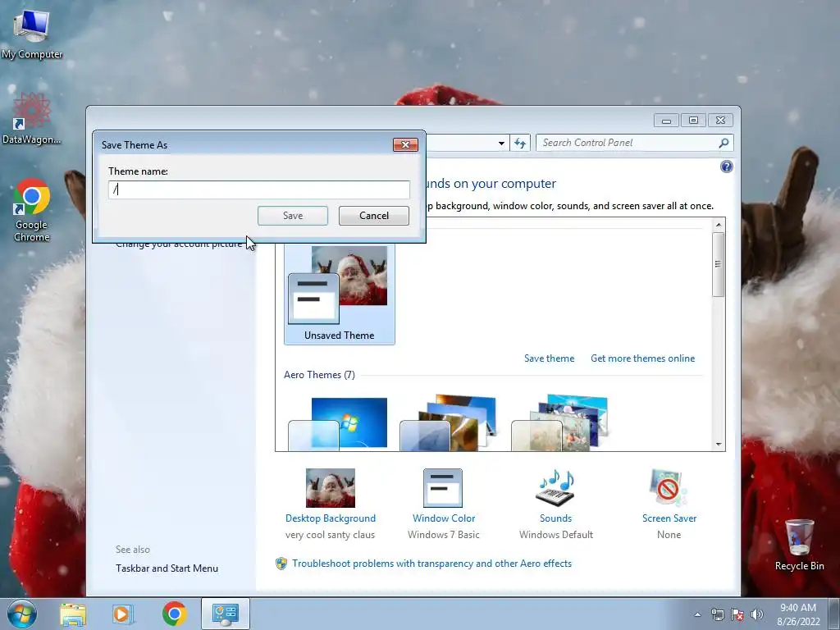Open Get more themes online link
The image size is (840, 630).
[x=643, y=358]
